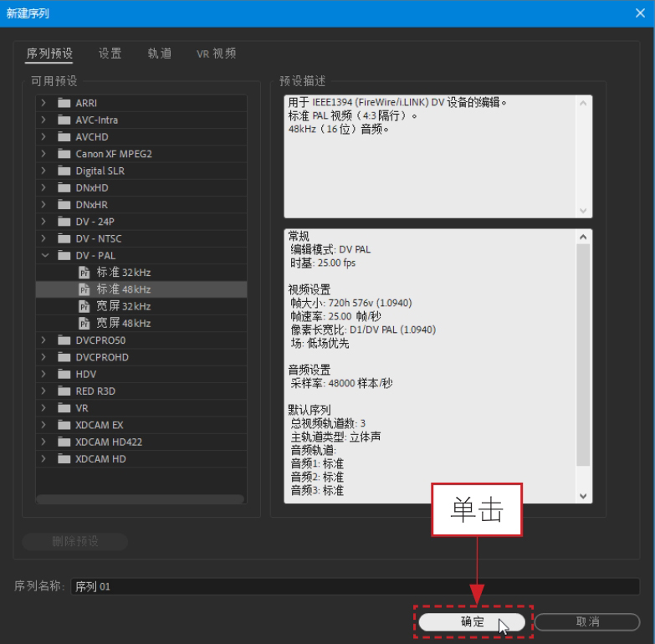Click the XDCAM HD folder icon
Viewport: 655px width, 644px height.
tap(64, 458)
